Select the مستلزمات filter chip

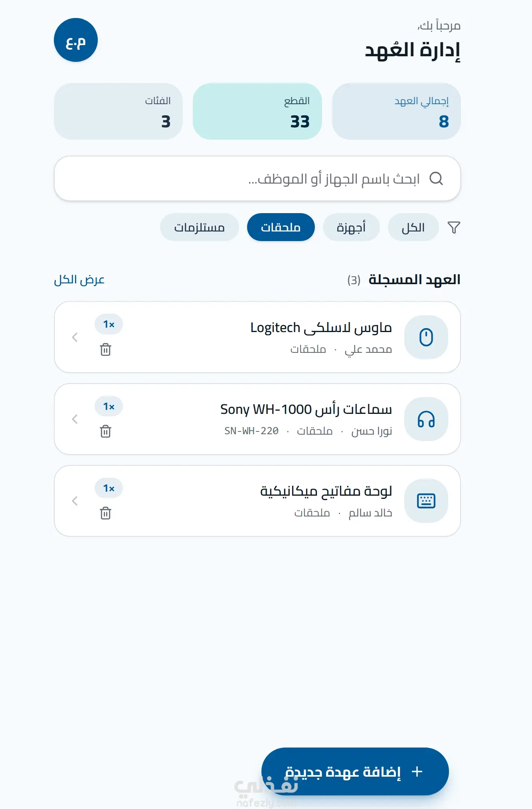tap(200, 227)
